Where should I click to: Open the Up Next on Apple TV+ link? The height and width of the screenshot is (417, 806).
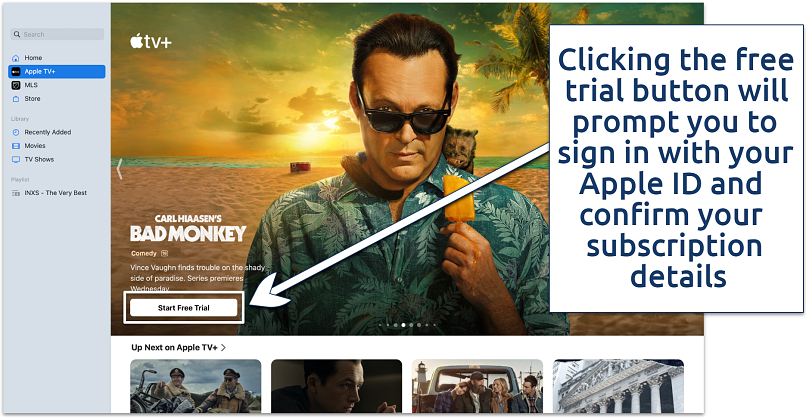174,348
